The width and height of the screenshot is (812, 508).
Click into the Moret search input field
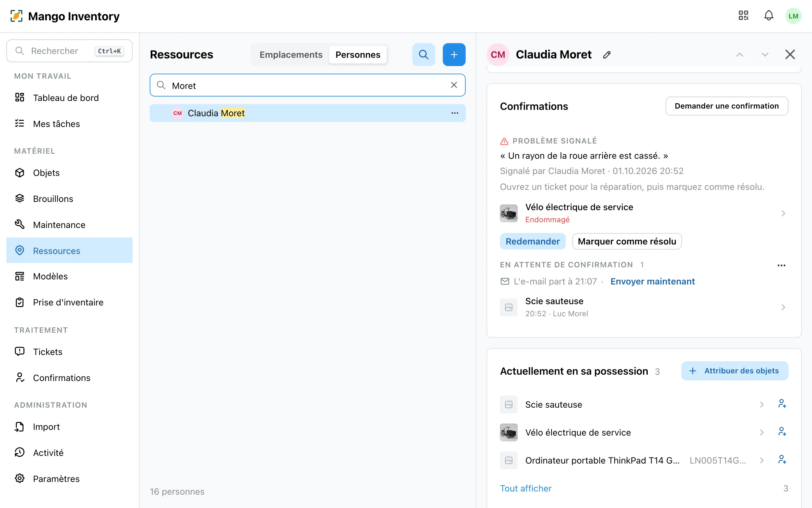click(307, 85)
